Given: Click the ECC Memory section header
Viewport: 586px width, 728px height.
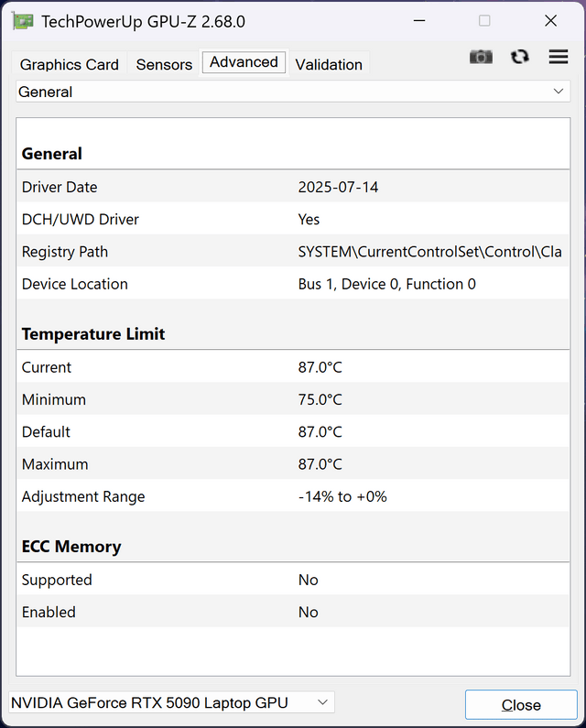Looking at the screenshot, I should click(71, 547).
